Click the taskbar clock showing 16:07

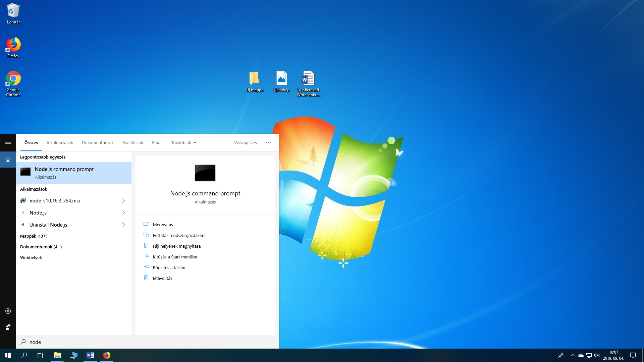tap(613, 355)
